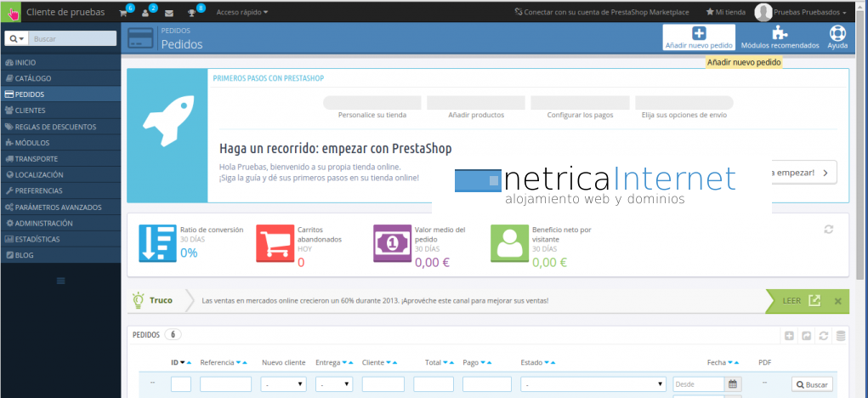Open the Ayuda lifebuoy icon

coord(837,32)
